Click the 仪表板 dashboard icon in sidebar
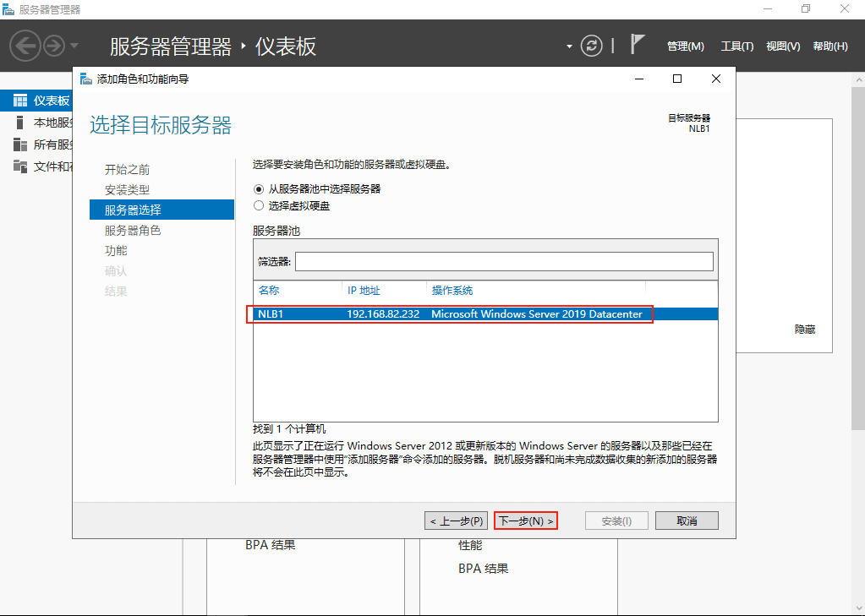This screenshot has width=865, height=616. pos(20,101)
